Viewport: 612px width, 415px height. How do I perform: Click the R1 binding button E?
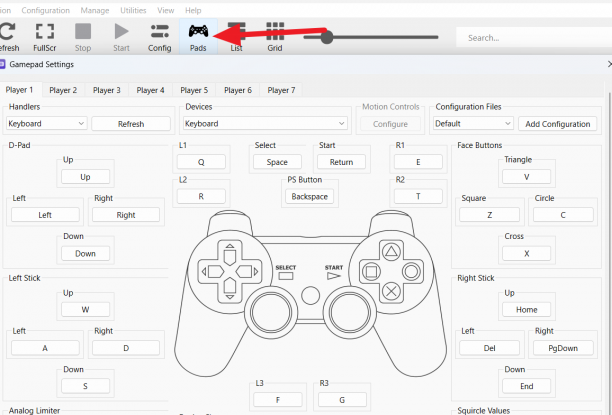click(x=418, y=162)
